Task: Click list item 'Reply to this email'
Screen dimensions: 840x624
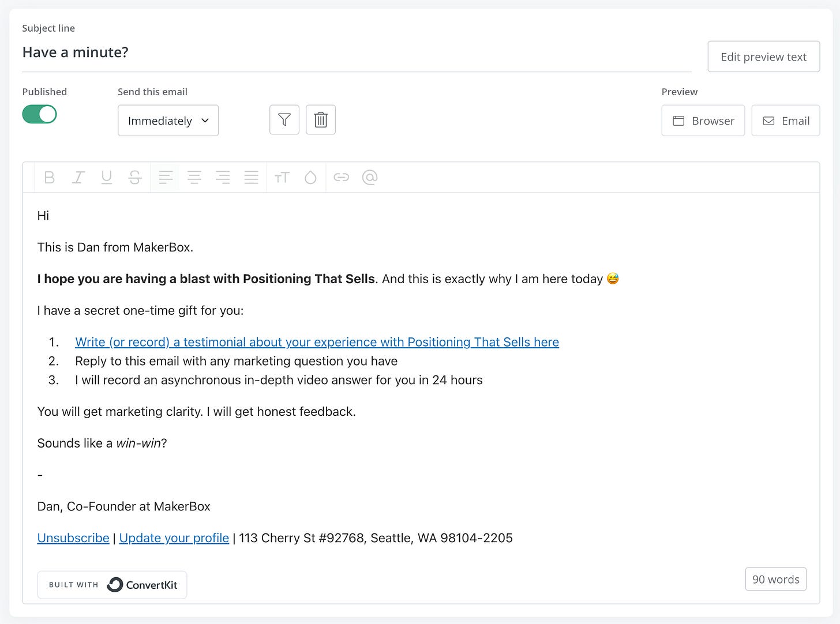Action: tap(236, 361)
